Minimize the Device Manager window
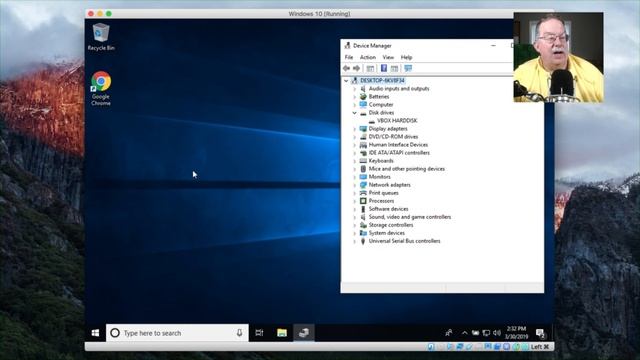This screenshot has height=360, width=640. tap(493, 46)
